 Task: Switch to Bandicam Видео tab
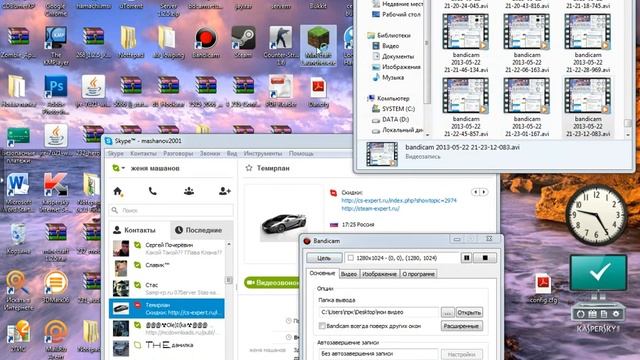pyautogui.click(x=349, y=274)
